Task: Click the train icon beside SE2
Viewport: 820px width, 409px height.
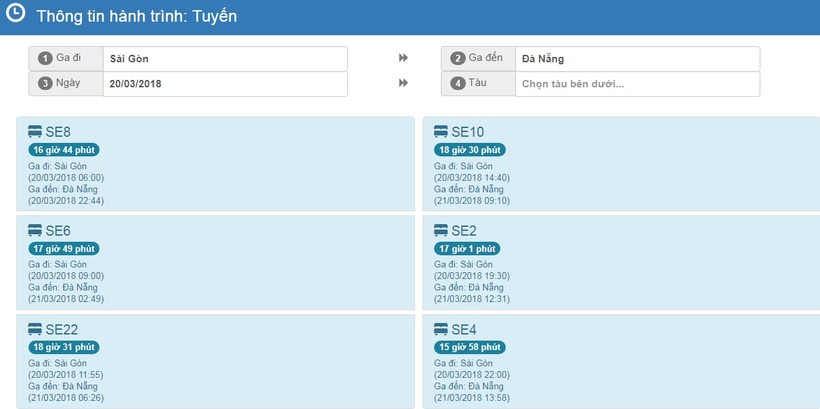Action: [x=441, y=230]
